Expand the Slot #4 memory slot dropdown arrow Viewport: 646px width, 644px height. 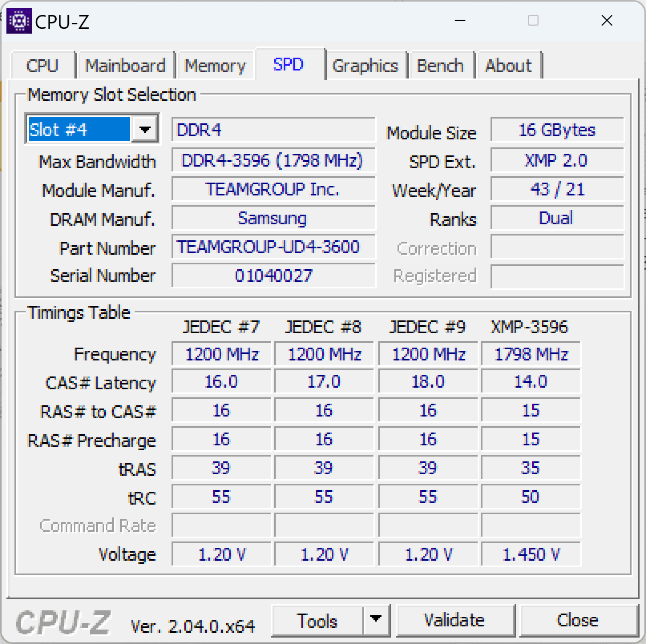145,129
